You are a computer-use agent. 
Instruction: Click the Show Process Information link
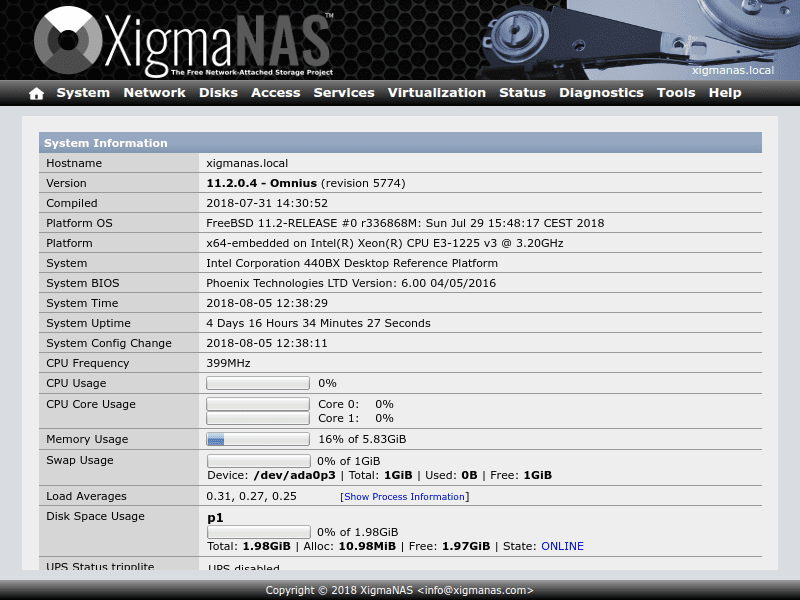point(404,496)
